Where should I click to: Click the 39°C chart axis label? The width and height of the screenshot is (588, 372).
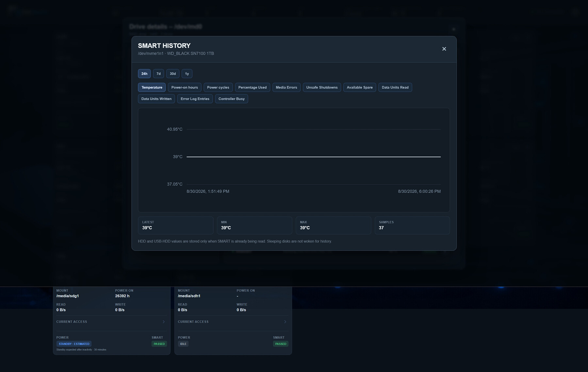178,157
